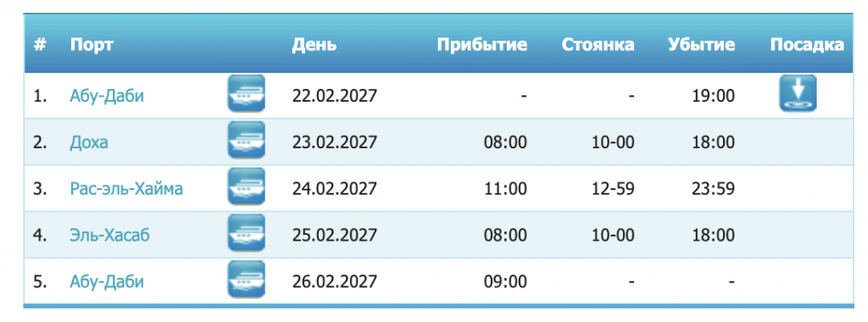Click the ship icon next to the first Абу-Даби row

(x=247, y=93)
